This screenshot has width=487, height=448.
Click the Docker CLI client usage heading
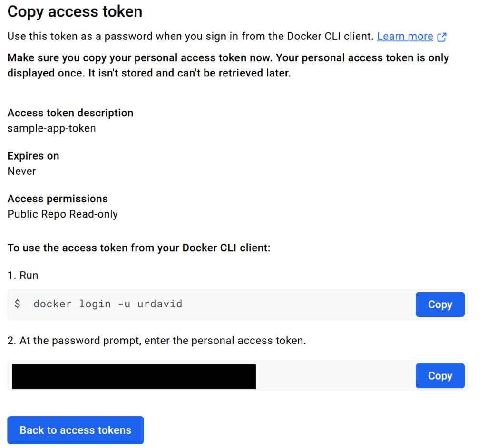(139, 248)
